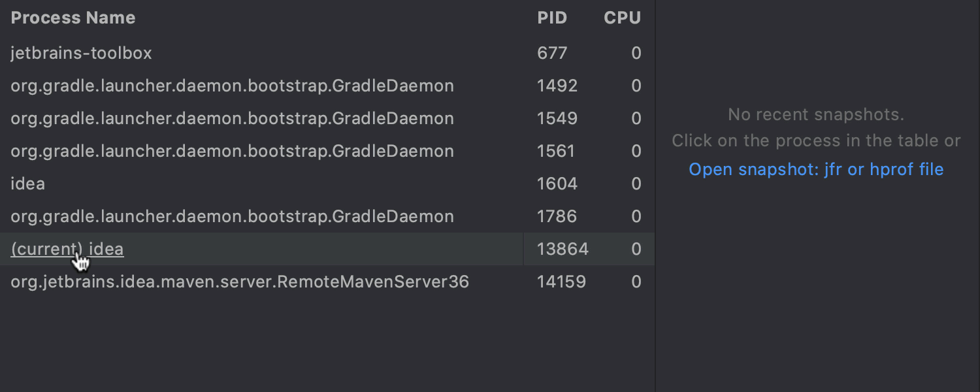Click the CPU value for RemoteMavenServer36
Screen dimensions: 980x392
636,282
